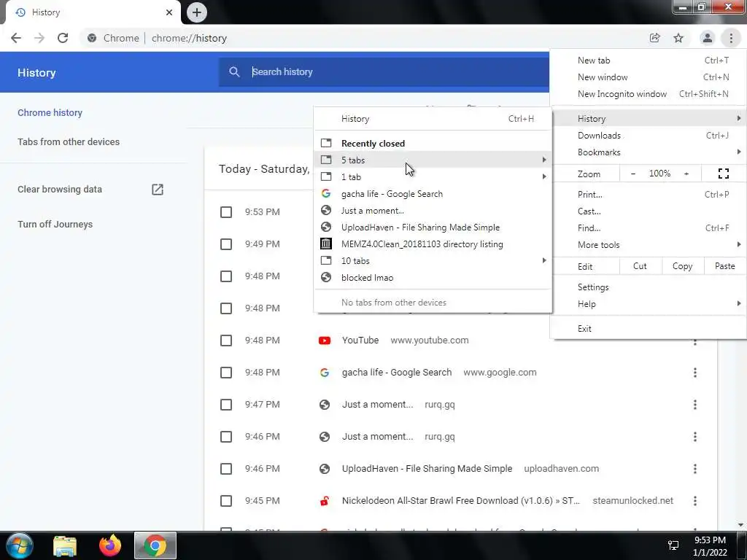The height and width of the screenshot is (560, 747).
Task: Open the profile avatar button
Action: [708, 38]
